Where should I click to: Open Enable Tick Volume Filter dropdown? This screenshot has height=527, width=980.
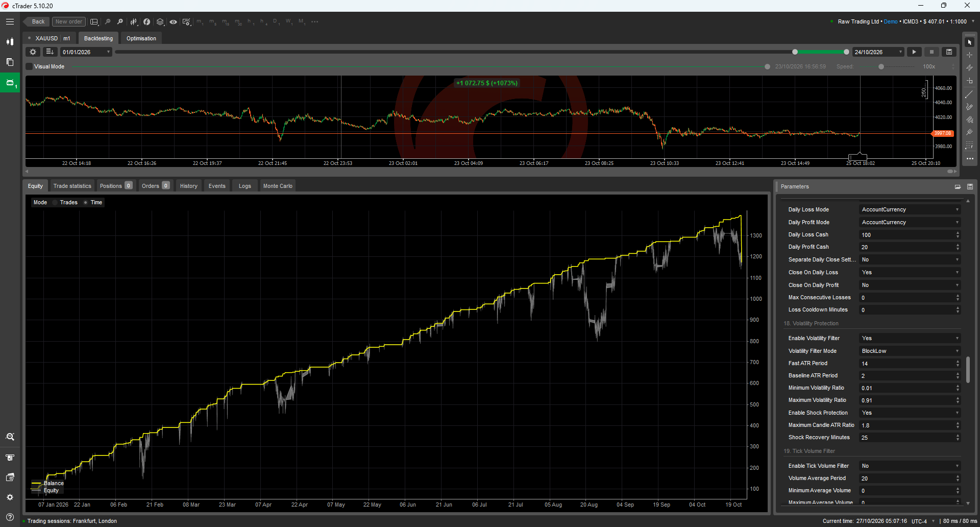point(910,466)
